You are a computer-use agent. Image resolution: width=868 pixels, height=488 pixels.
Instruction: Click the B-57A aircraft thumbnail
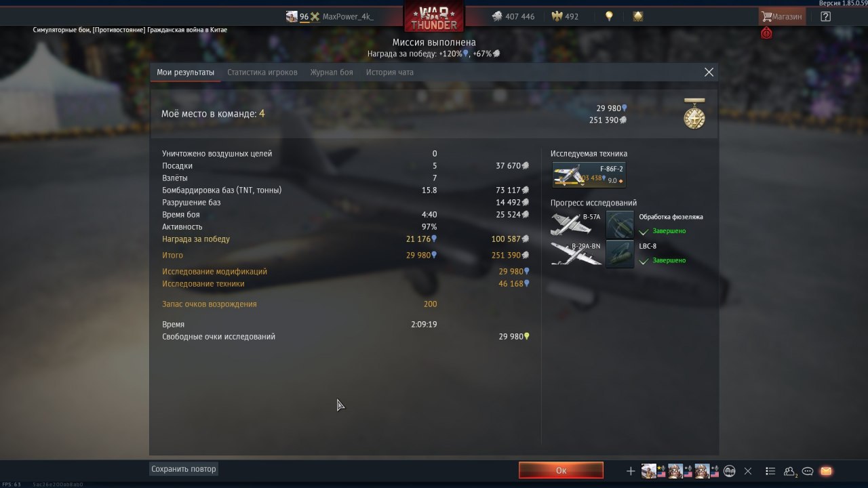click(576, 224)
